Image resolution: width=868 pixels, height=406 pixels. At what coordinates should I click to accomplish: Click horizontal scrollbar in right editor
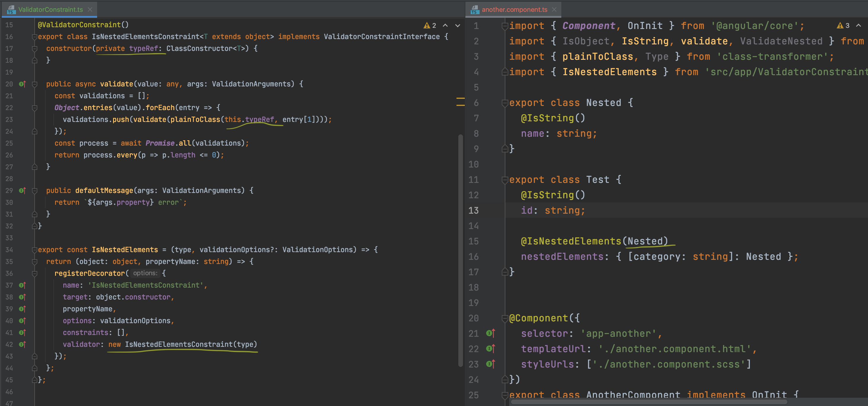click(x=649, y=402)
